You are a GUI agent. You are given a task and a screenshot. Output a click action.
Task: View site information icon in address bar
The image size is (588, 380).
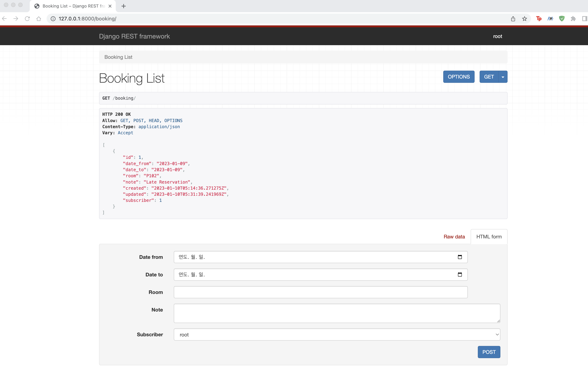coord(53,19)
